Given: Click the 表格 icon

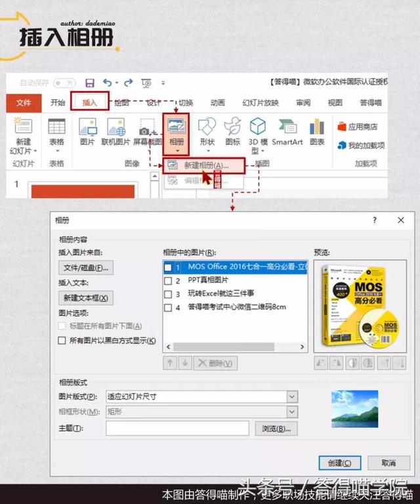Looking at the screenshot, I should point(56,126).
